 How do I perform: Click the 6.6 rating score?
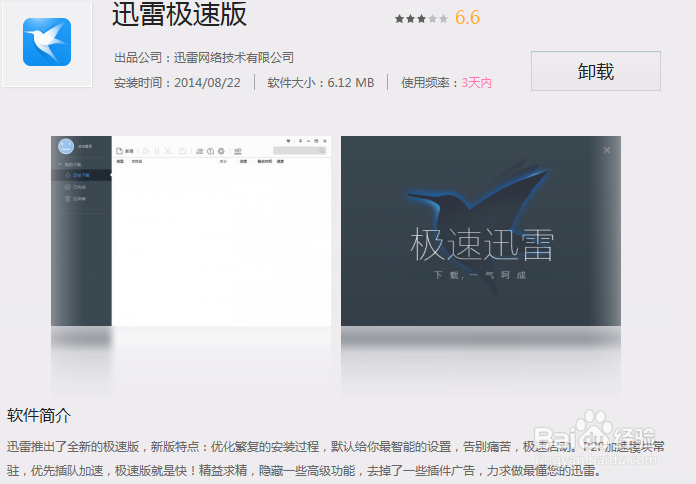pos(467,18)
